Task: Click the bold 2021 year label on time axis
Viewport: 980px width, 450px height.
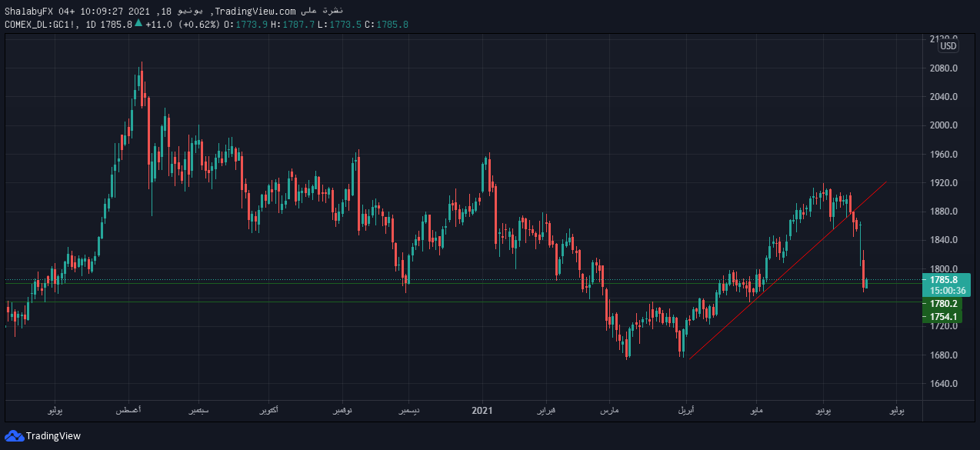Action: pyautogui.click(x=482, y=412)
